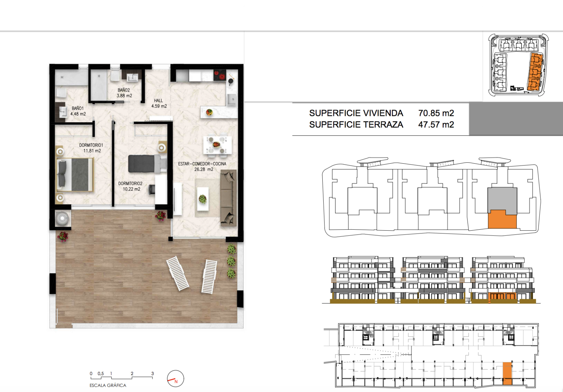The height and width of the screenshot is (392, 563).
Task: Click the SUPERFICIE VIVIENDA 70.85 m2 text
Action: tap(381, 113)
